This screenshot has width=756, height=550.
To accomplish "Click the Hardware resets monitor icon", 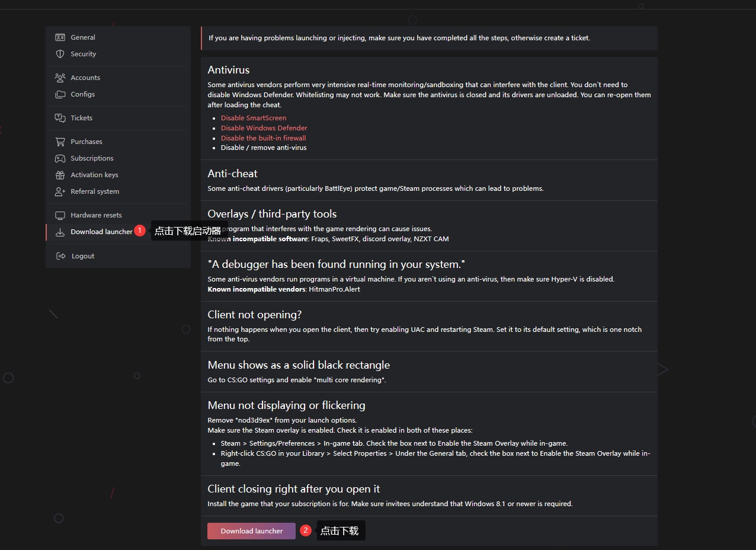I will [60, 215].
